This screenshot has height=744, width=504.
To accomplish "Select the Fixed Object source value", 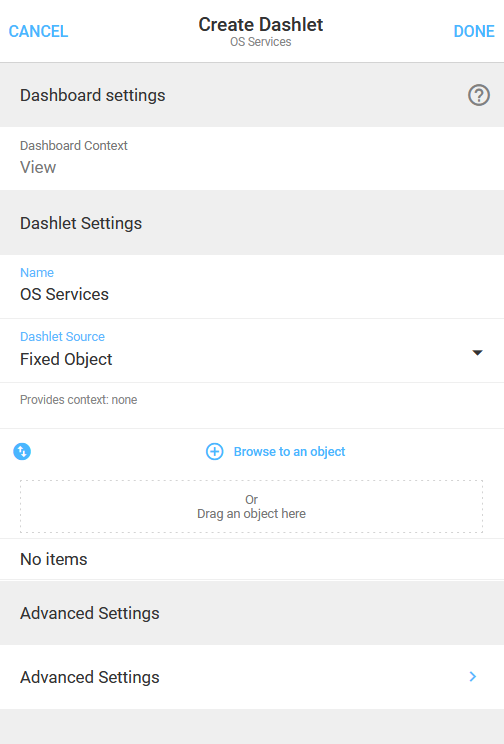I will click(x=66, y=359).
